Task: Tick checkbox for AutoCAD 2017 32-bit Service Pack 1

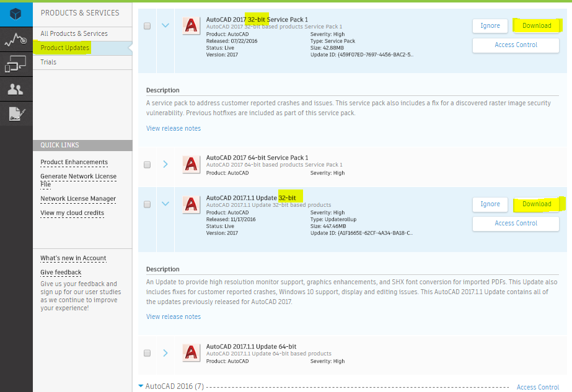Action: click(x=147, y=26)
